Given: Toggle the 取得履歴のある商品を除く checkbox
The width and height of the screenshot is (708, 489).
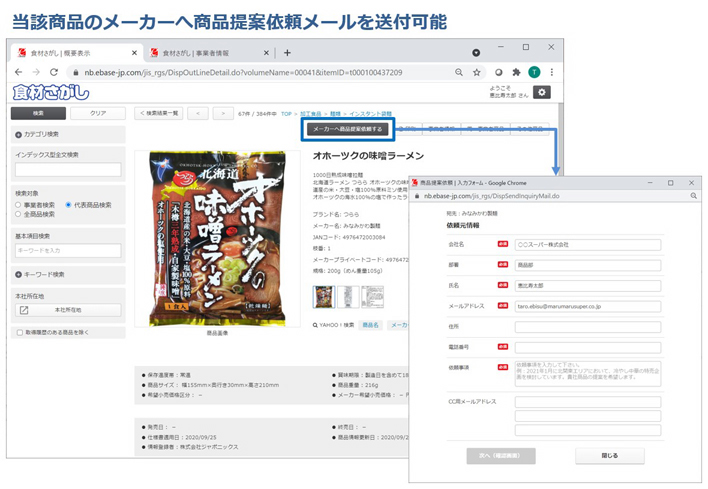Looking at the screenshot, I should [20, 333].
